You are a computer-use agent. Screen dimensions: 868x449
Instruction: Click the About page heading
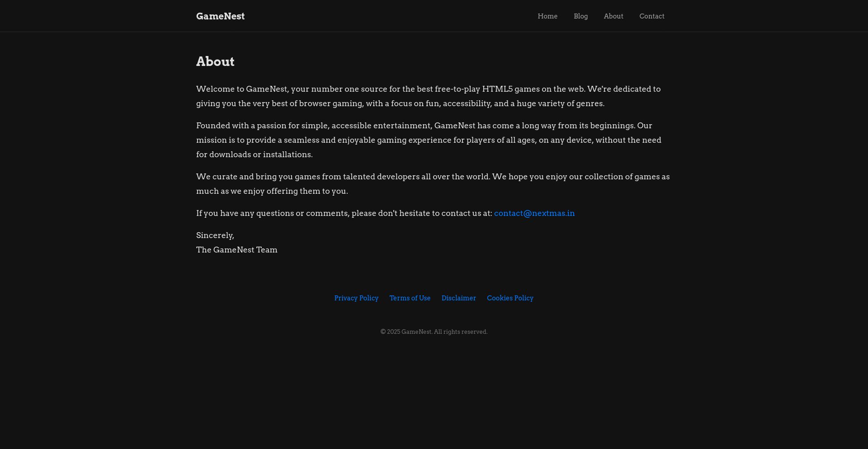click(x=215, y=61)
